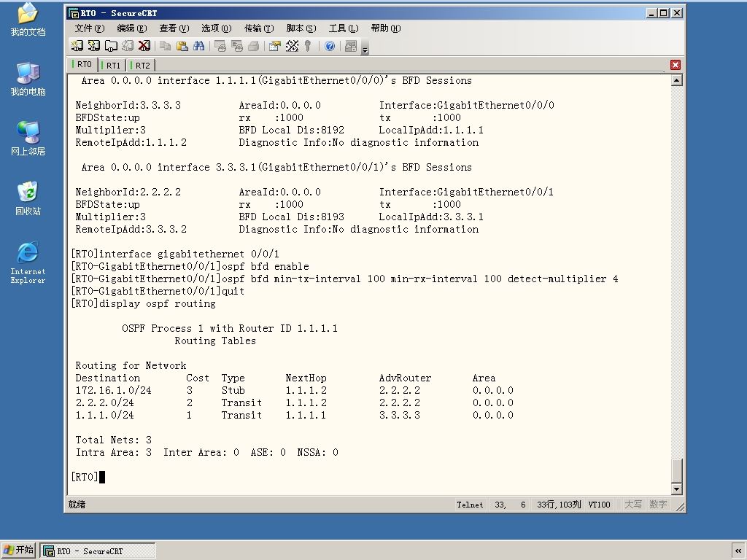Click the Public Key Assistant key icon
The height and width of the screenshot is (560, 747).
(309, 46)
